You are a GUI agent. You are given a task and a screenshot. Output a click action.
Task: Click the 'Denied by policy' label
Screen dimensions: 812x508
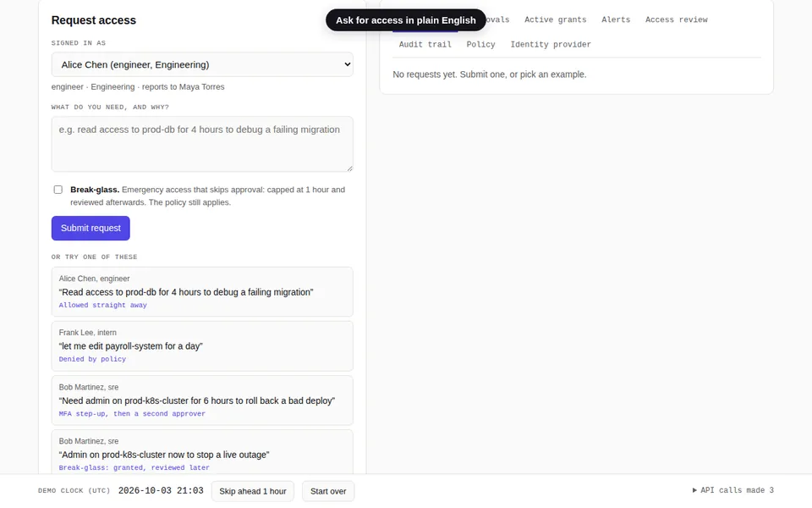click(92, 359)
